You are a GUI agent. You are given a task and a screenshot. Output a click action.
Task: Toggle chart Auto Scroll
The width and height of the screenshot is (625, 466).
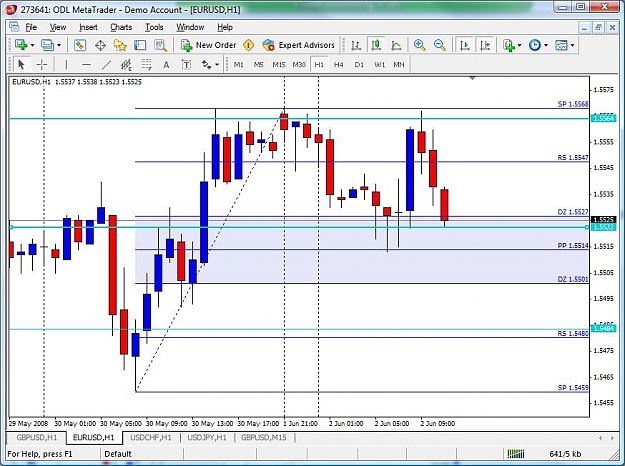[465, 45]
